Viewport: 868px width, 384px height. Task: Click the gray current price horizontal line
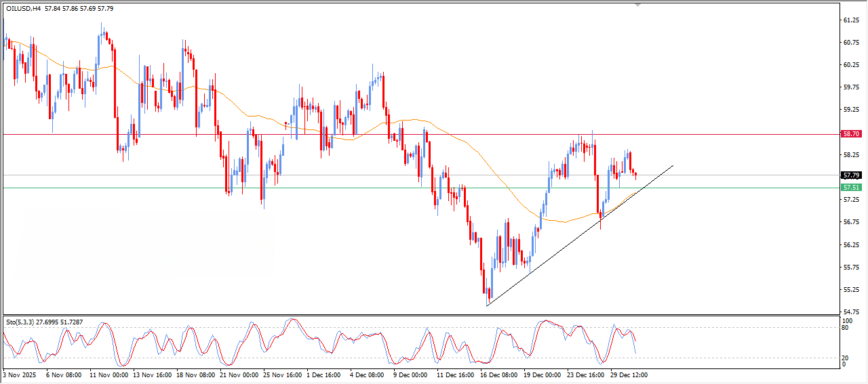[x=271, y=175]
